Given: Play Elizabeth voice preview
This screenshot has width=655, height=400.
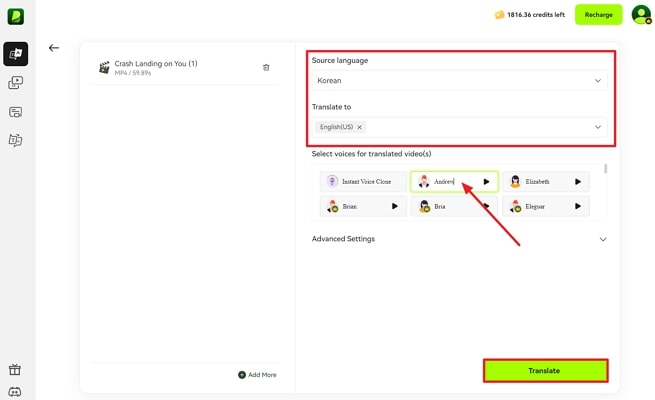Looking at the screenshot, I should point(578,182).
